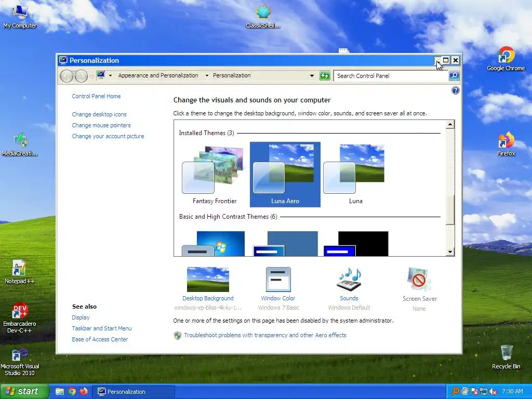Click the Personalization title bar icon
Screen dimensions: 532x399
click(63, 60)
